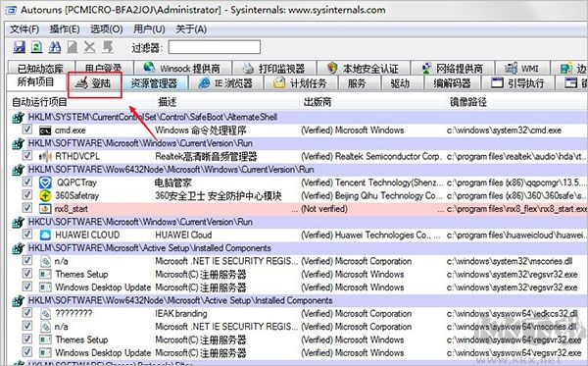This screenshot has height=366, width=588.
Task: Click the cmd.exe program icon
Action: (x=45, y=131)
